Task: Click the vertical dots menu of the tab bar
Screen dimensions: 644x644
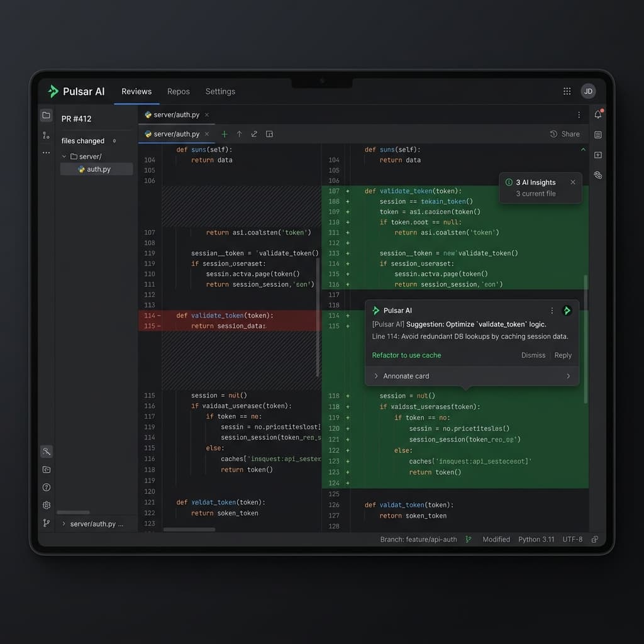Action: click(579, 115)
